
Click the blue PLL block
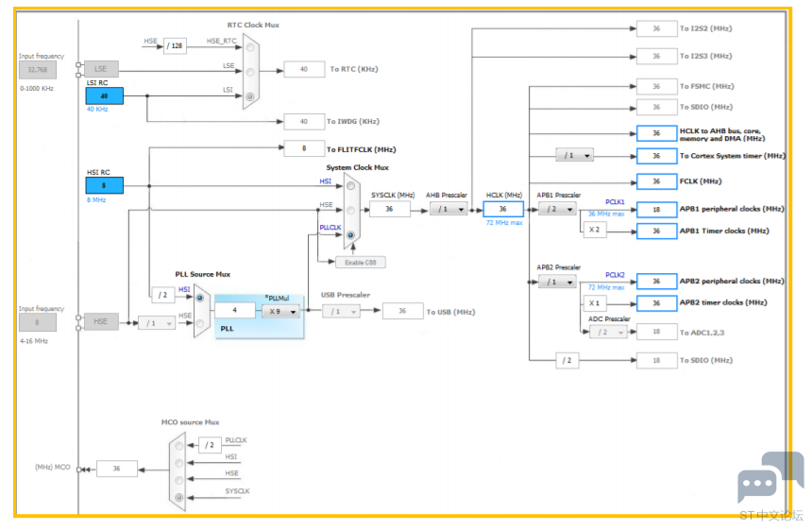pos(260,316)
